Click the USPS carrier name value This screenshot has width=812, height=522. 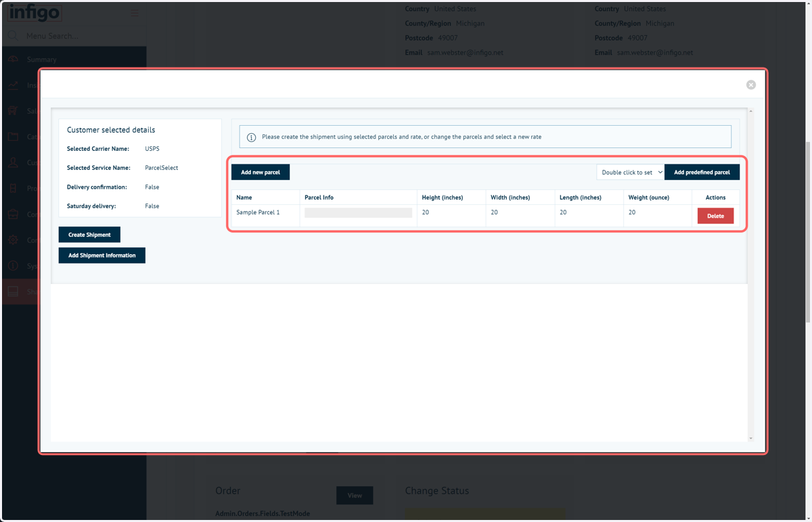[152, 149]
